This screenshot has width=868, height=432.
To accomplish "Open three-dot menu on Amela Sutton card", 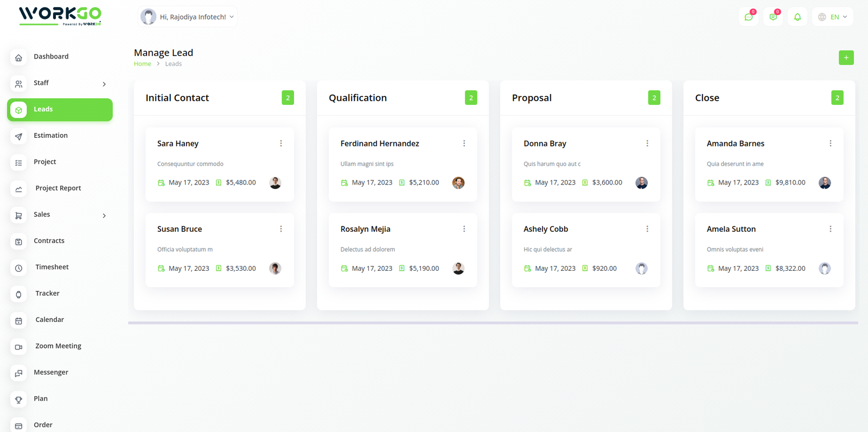I will (830, 229).
